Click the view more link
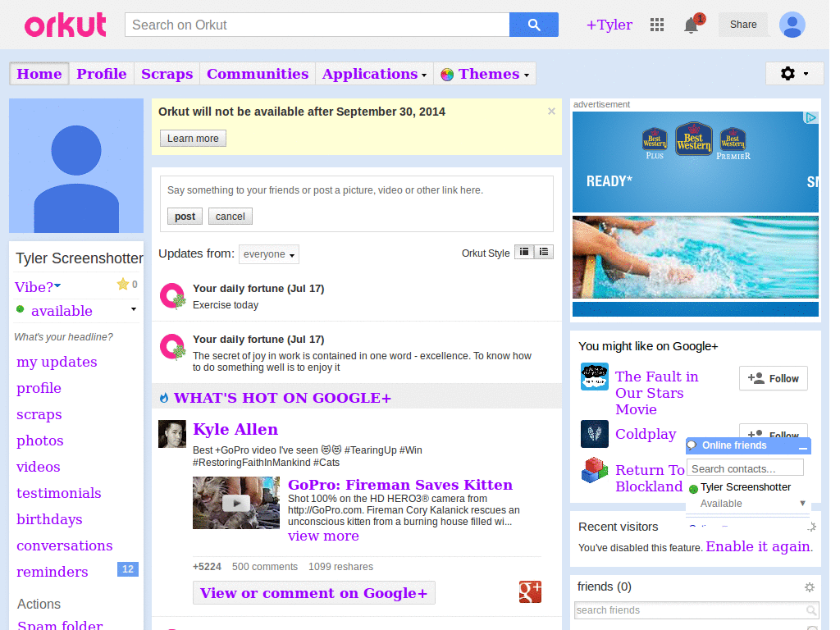The height and width of the screenshot is (630, 840). [x=323, y=536]
